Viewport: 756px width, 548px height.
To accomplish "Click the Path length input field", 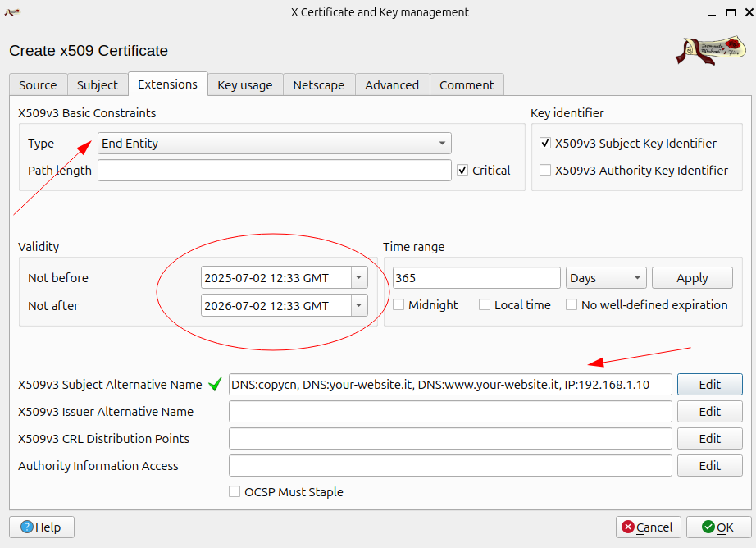I will (275, 171).
